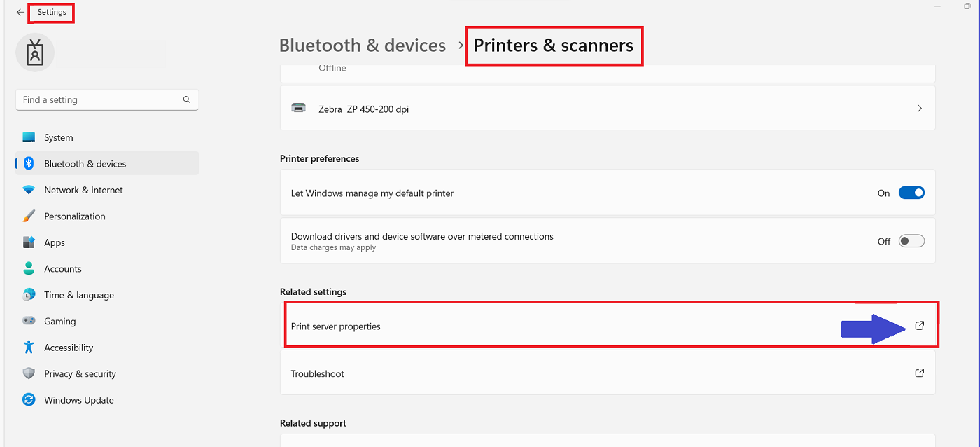Select Network & internet in sidebar
The width and height of the screenshot is (980, 447).
tap(83, 191)
